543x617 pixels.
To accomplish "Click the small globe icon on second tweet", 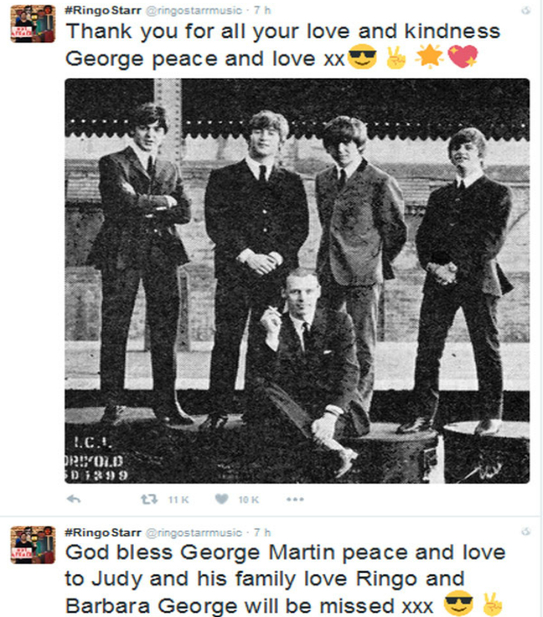I will (526, 532).
